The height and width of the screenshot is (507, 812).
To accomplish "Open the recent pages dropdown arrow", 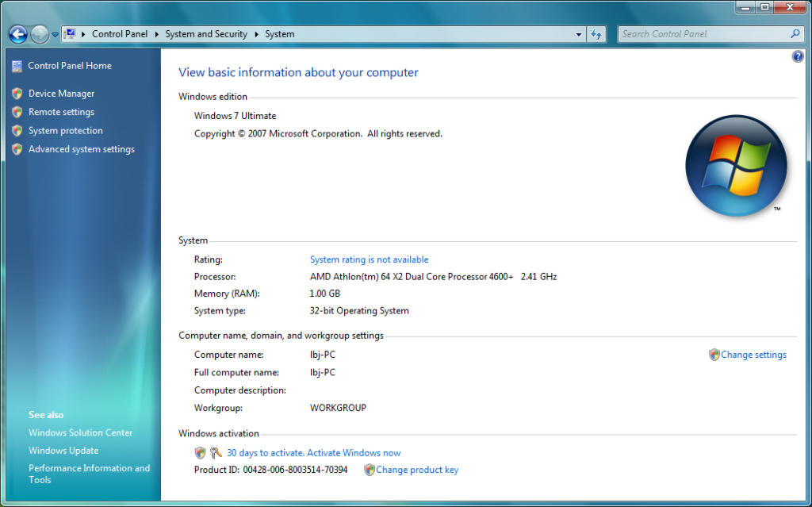I will tap(55, 35).
